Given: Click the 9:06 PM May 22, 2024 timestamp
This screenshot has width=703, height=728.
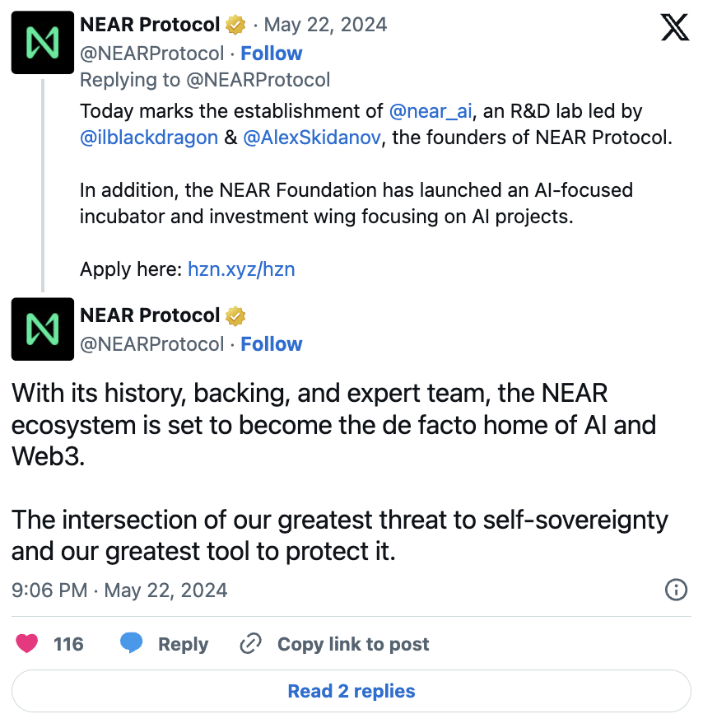Looking at the screenshot, I should pos(119,590).
